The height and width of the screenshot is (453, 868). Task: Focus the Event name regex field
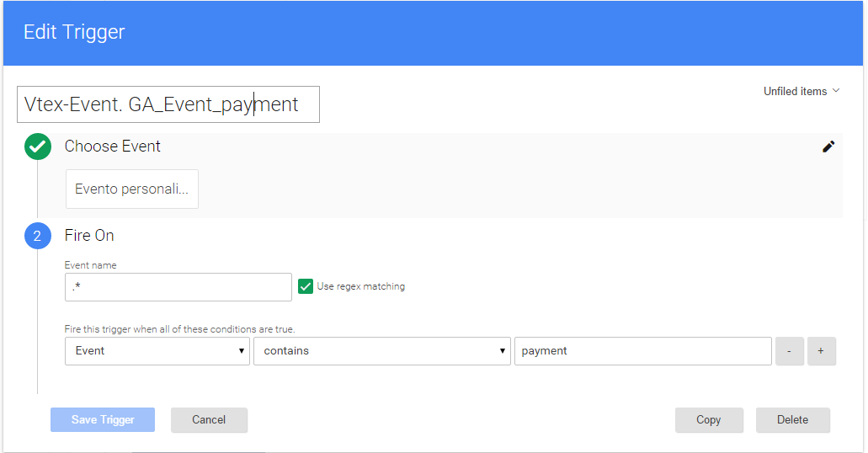tap(178, 287)
